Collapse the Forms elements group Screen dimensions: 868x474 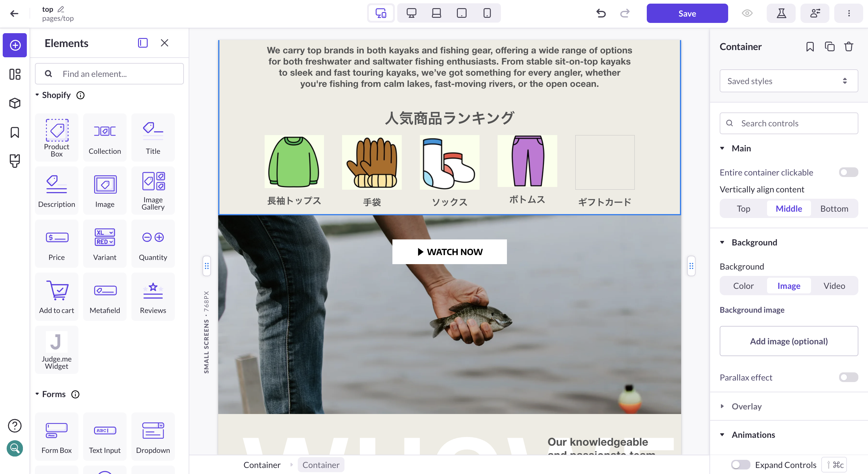(37, 394)
